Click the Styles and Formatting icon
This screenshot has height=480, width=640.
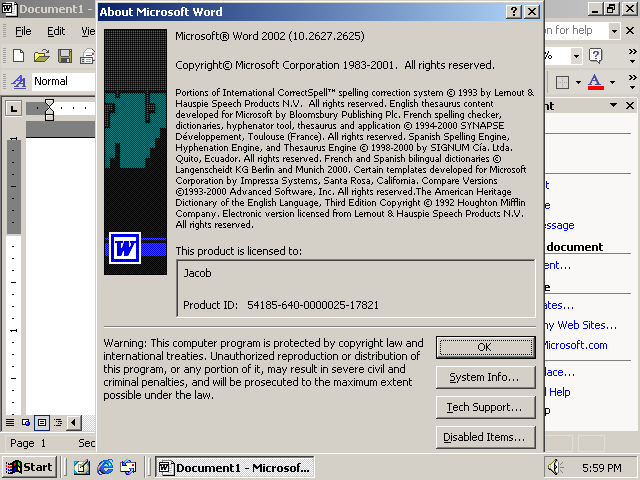click(18, 82)
